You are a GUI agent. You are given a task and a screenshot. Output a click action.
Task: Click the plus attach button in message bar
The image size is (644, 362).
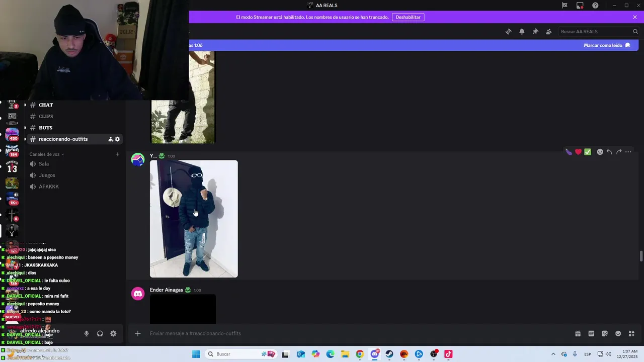(x=138, y=333)
